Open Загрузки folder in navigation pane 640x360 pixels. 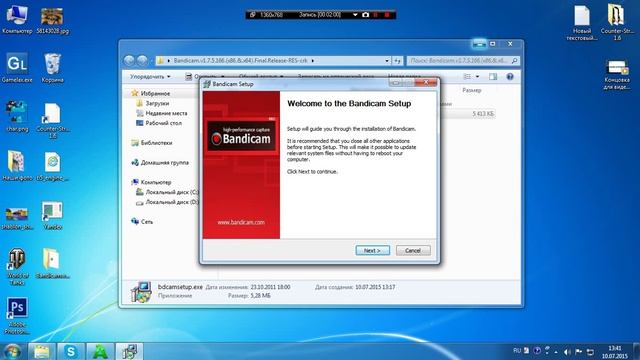coord(157,103)
